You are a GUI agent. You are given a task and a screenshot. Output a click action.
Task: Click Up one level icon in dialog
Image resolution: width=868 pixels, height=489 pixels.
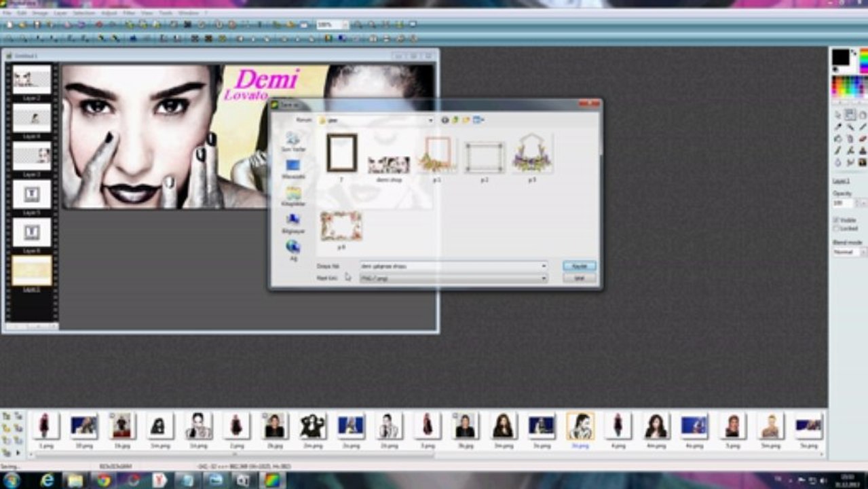pos(455,120)
